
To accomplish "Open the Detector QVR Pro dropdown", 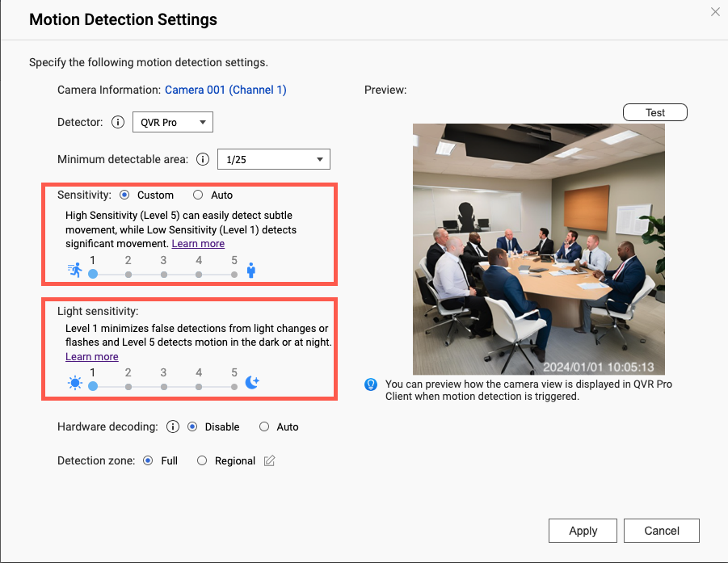I will click(172, 123).
